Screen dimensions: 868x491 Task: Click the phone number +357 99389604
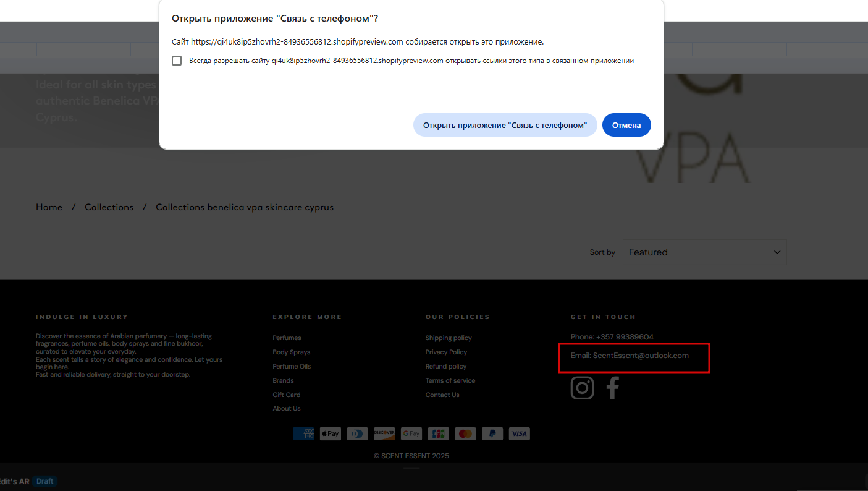[x=625, y=337]
